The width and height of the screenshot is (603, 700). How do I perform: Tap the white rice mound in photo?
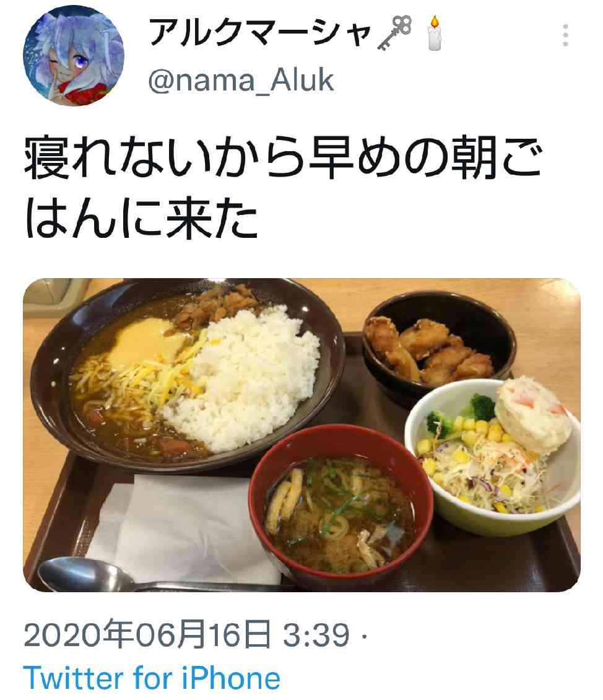pos(243,377)
